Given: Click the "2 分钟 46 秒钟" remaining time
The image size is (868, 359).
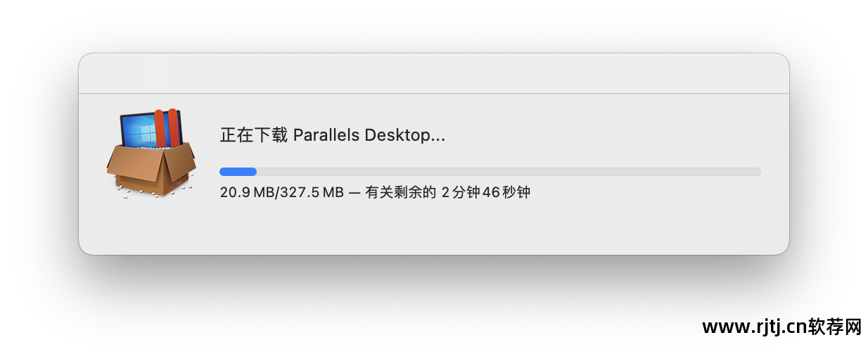Looking at the screenshot, I should 485,192.
